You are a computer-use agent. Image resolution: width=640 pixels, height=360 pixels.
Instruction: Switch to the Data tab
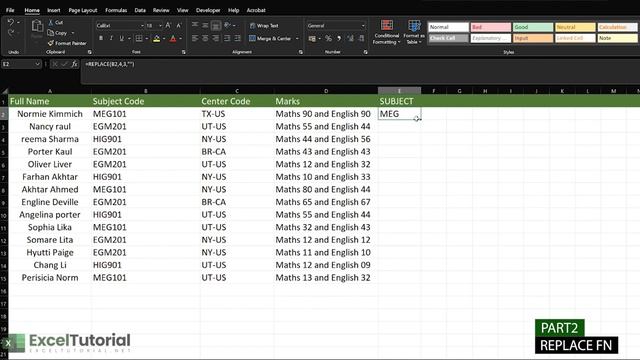140,10
